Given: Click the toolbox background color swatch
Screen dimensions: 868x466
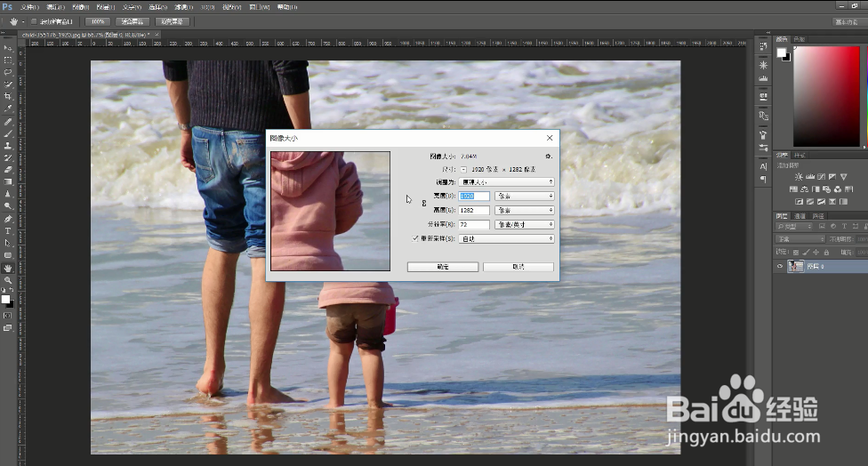Looking at the screenshot, I should (x=10, y=303).
